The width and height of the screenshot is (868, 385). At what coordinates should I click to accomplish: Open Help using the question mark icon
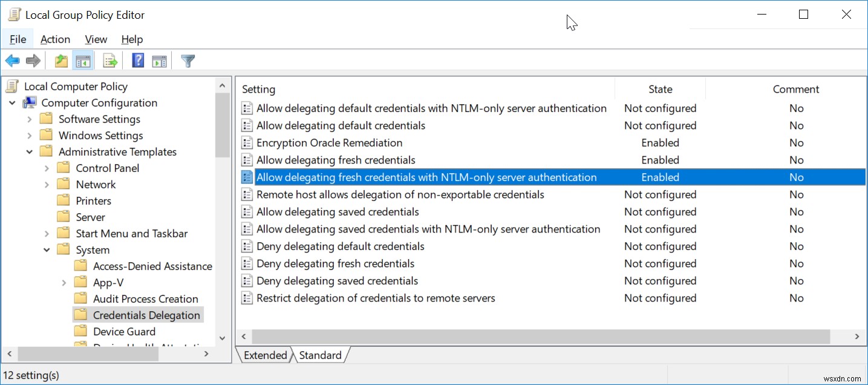click(137, 61)
